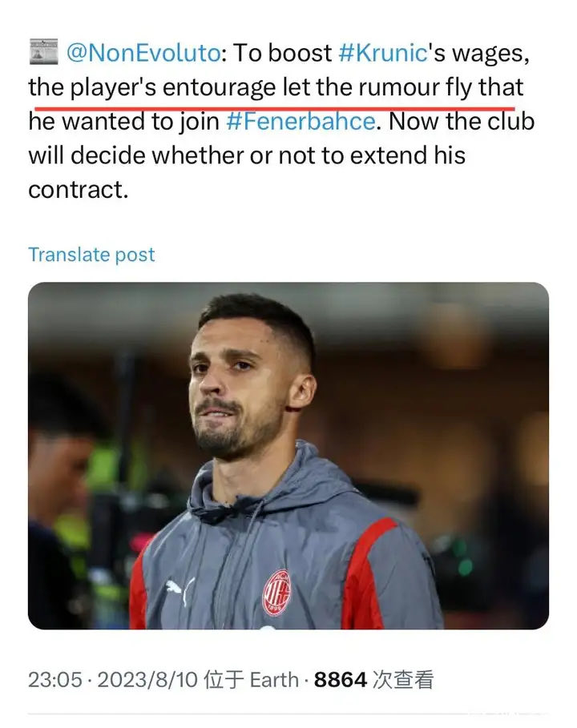
Task: Click the newspaper emoji icon before @NonEvoluto
Action: tap(42, 53)
